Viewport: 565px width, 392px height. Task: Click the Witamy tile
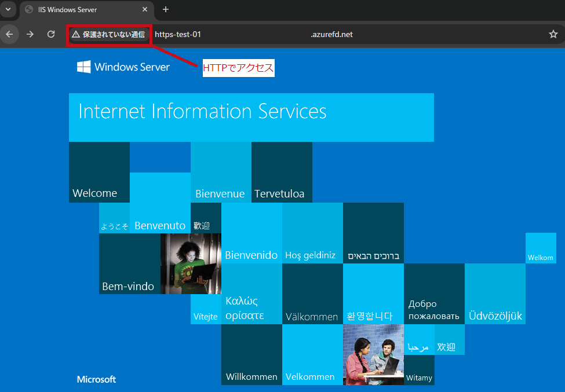[x=419, y=369]
